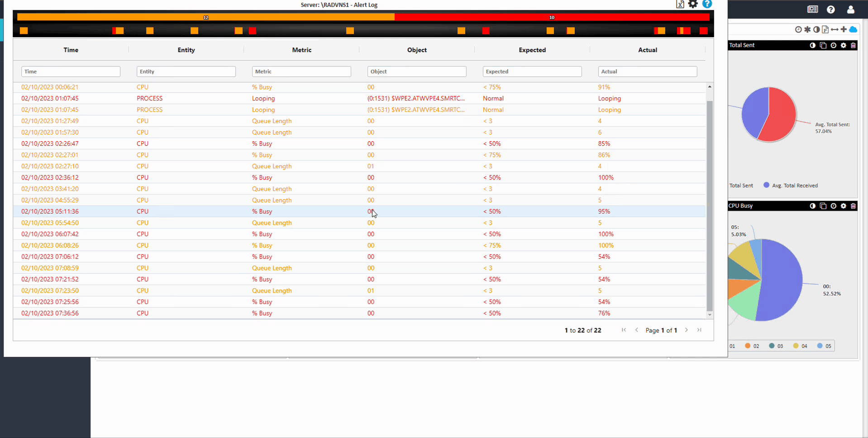Screen dimensions: 868x438
Task: Select the 02/10/2023 05:11:36 alert row
Action: point(359,211)
